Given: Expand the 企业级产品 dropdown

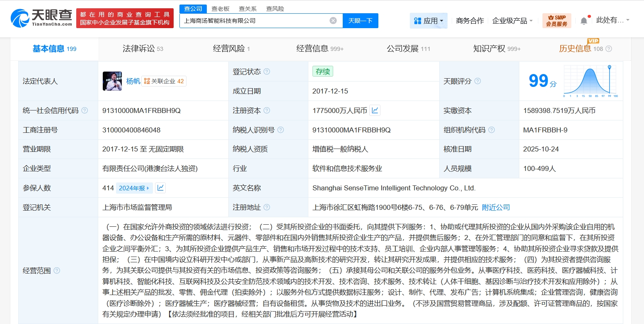Looking at the screenshot, I should point(512,21).
